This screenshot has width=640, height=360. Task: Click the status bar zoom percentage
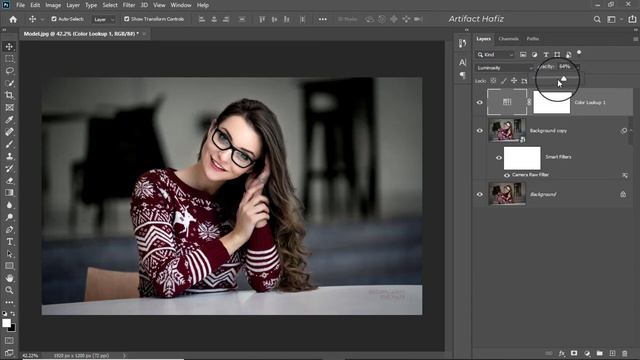(30, 356)
